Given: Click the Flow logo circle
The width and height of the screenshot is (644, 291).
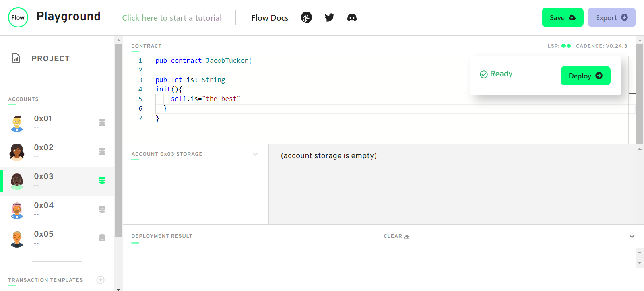Looking at the screenshot, I should tap(18, 17).
